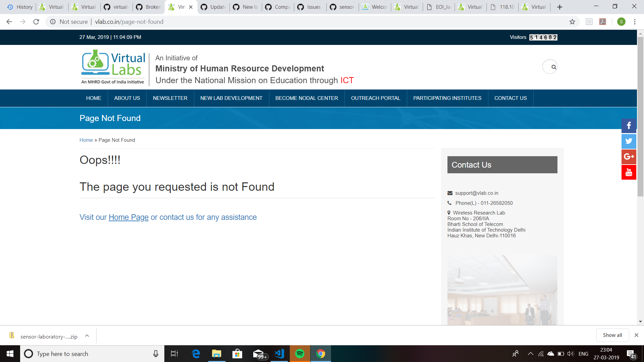Open Chrome's three-dot customize menu

[x=634, y=21]
